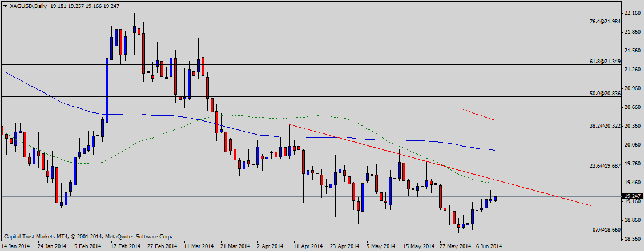This screenshot has height=251, width=644.
Task: Click the small triangle marker beside XAGUSD title
Action: (x=4, y=6)
